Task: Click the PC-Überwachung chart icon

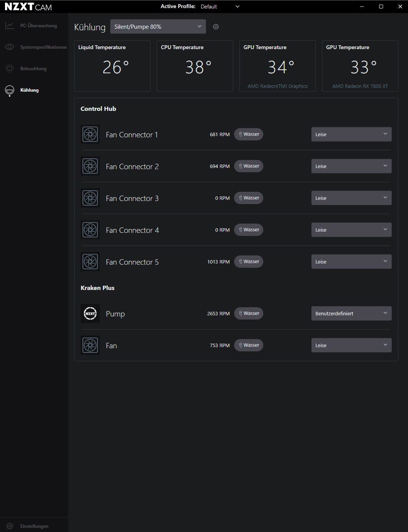Action: coord(10,26)
